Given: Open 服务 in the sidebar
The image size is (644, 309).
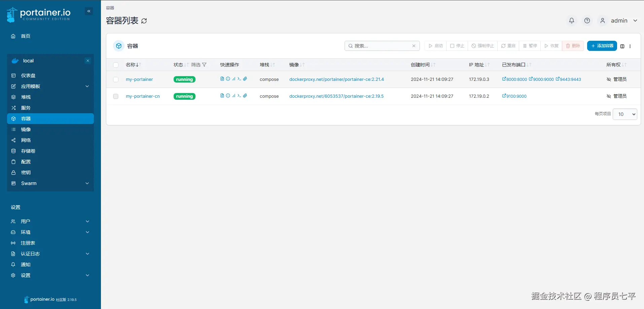Looking at the screenshot, I should pos(50,108).
